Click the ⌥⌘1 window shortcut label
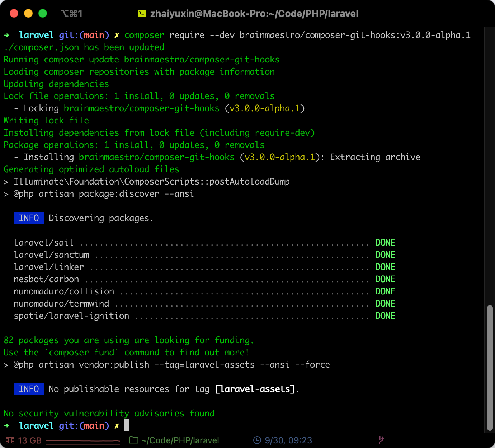 [72, 14]
